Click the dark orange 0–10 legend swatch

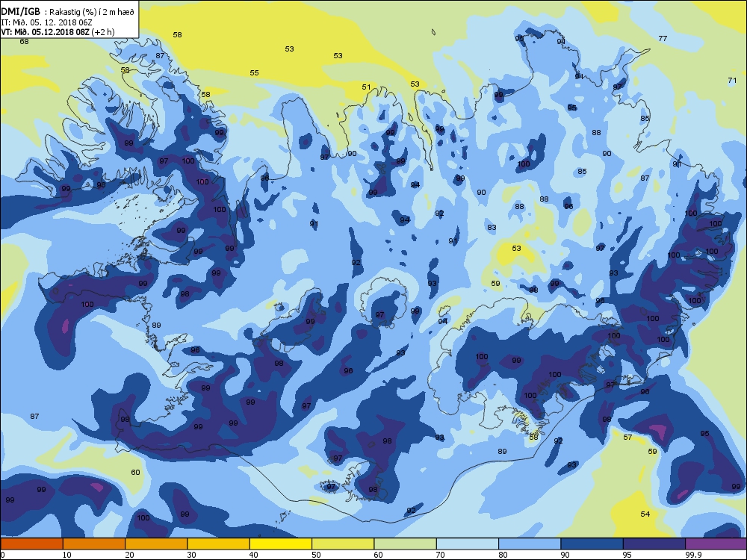pos(31,544)
